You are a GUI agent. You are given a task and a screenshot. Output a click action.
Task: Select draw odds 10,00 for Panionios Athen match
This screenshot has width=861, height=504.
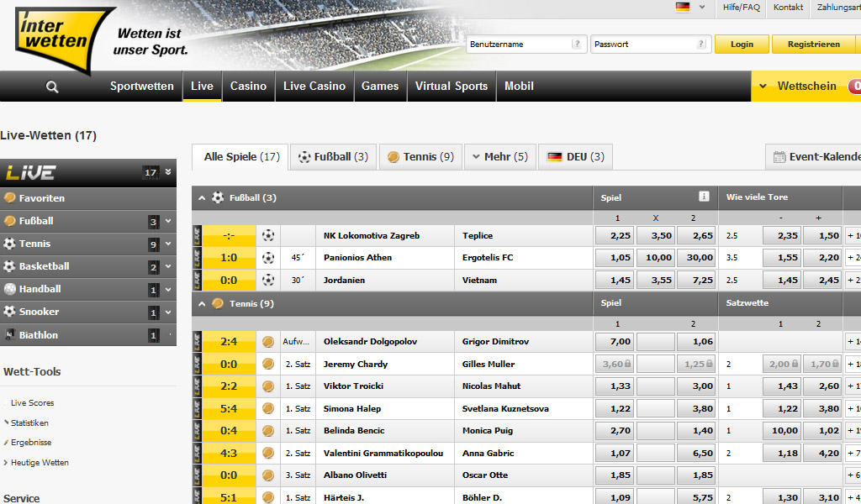pos(656,258)
